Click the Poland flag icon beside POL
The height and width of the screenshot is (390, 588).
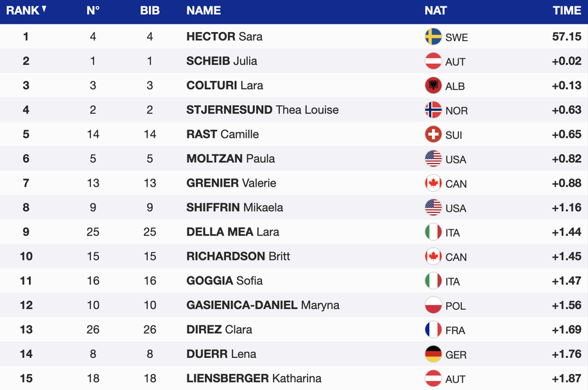tap(433, 305)
